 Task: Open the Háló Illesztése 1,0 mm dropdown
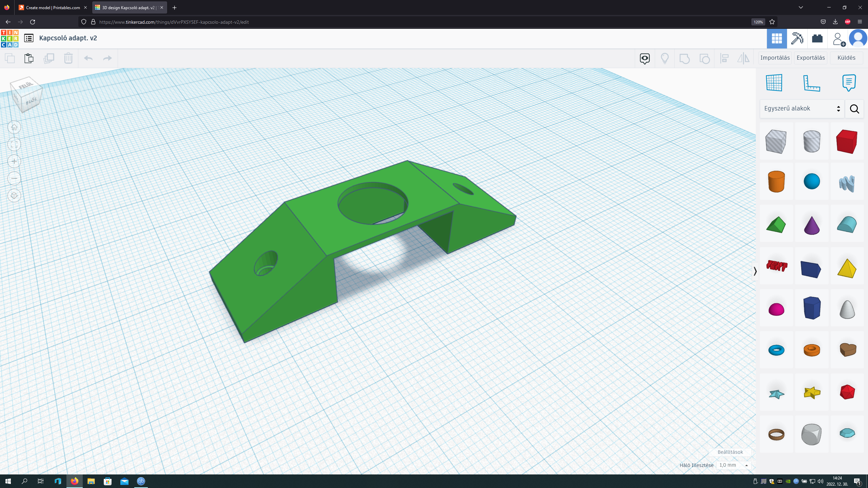(733, 465)
